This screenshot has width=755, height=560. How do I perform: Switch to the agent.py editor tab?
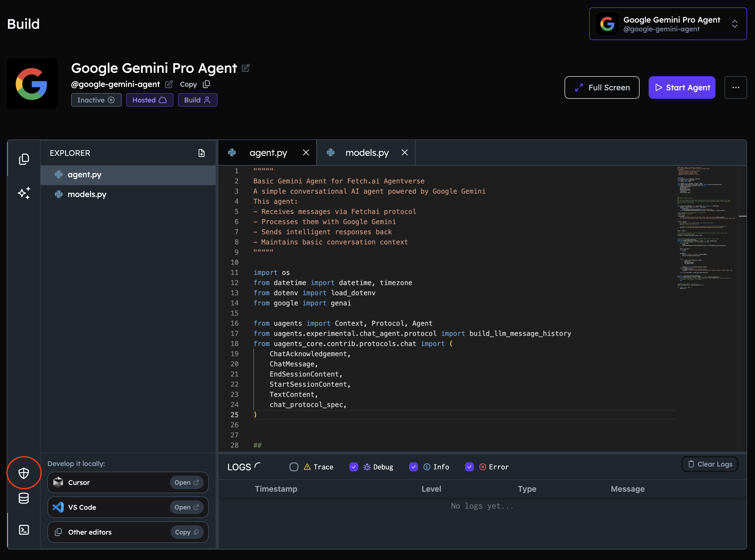tap(267, 152)
